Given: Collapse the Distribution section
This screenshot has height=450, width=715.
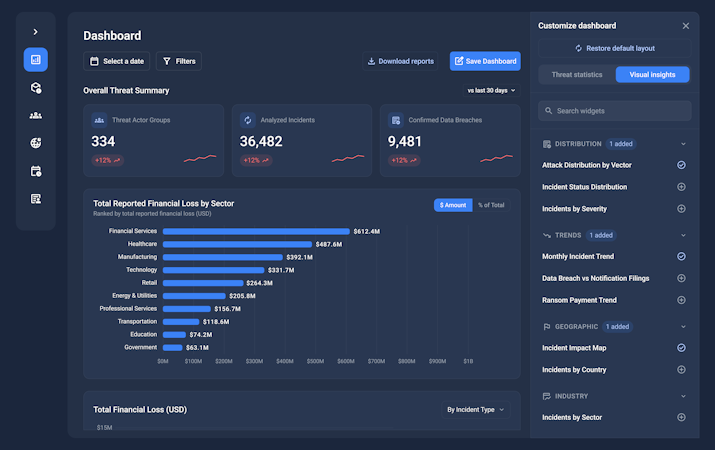Looking at the screenshot, I should click(x=683, y=144).
